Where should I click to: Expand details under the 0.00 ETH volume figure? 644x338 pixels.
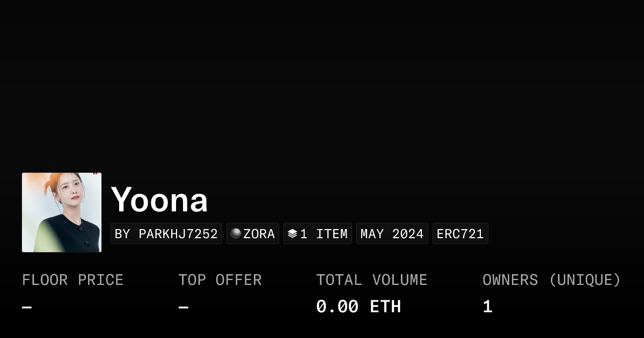pos(358,306)
